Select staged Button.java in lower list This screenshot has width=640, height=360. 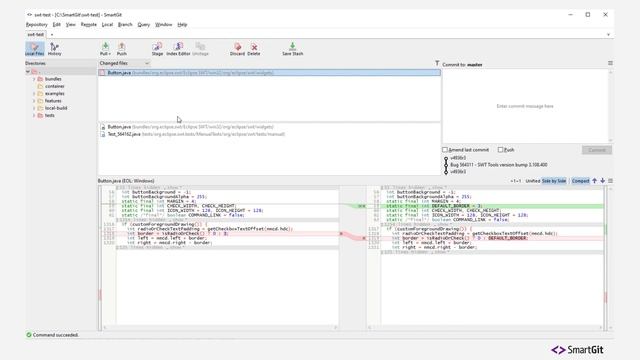pyautogui.click(x=269, y=127)
